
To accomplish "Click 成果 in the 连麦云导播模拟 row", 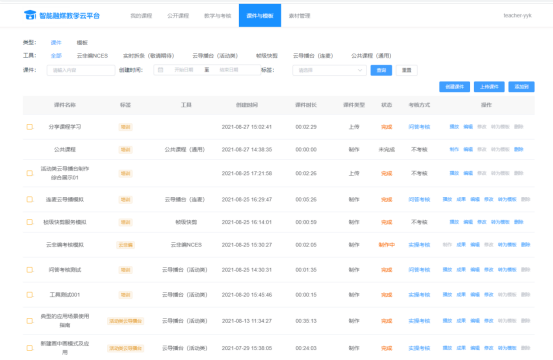I will click(461, 199).
